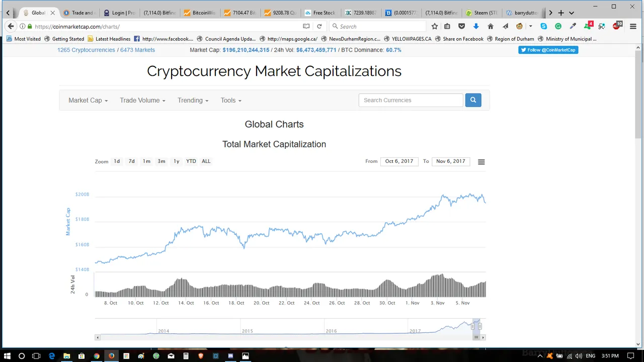644x362 pixels.
Task: Click the chart navigator right range handle
Action: click(x=479, y=326)
